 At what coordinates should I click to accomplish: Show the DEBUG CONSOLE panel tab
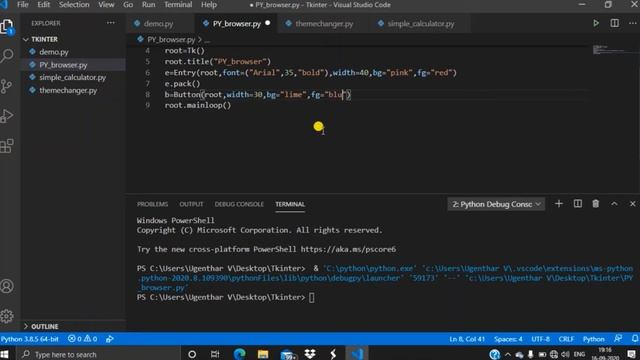(x=239, y=204)
